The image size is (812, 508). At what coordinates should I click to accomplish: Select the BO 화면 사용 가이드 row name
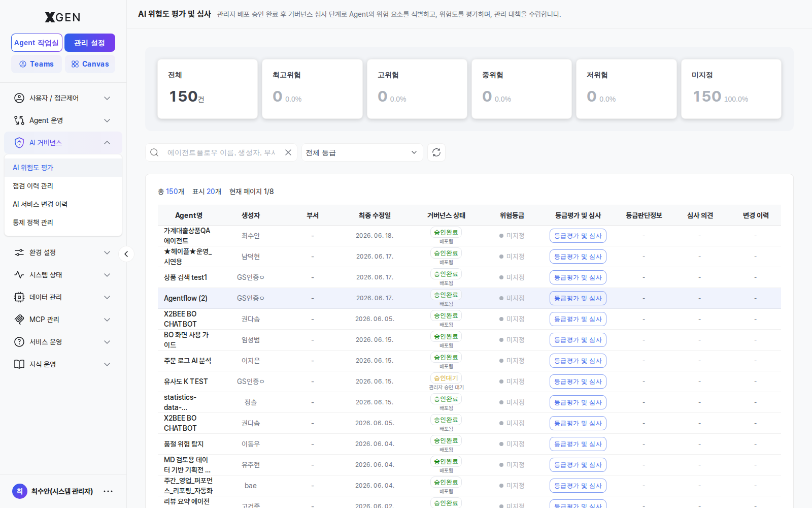coord(186,340)
